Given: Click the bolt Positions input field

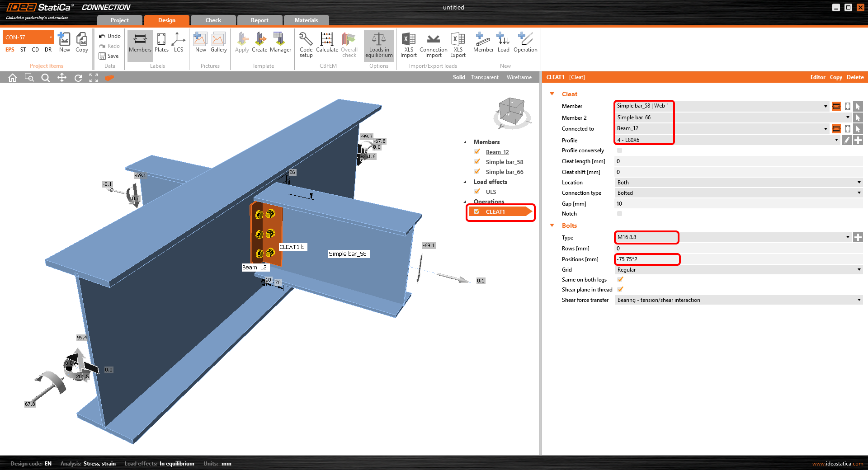Looking at the screenshot, I should [647, 259].
